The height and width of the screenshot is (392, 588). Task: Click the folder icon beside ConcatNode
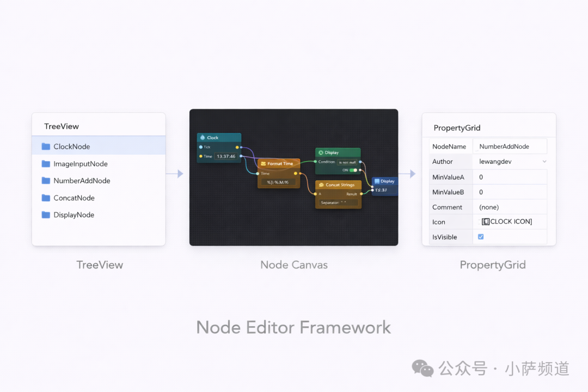tap(46, 198)
